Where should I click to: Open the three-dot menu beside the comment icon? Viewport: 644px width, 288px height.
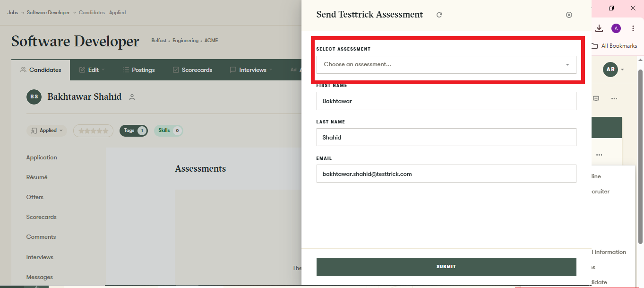614,99
